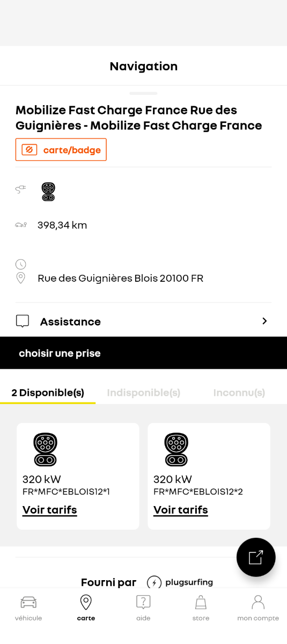Switch to the Indisponible(s) tab
The width and height of the screenshot is (287, 644).
pyautogui.click(x=143, y=393)
